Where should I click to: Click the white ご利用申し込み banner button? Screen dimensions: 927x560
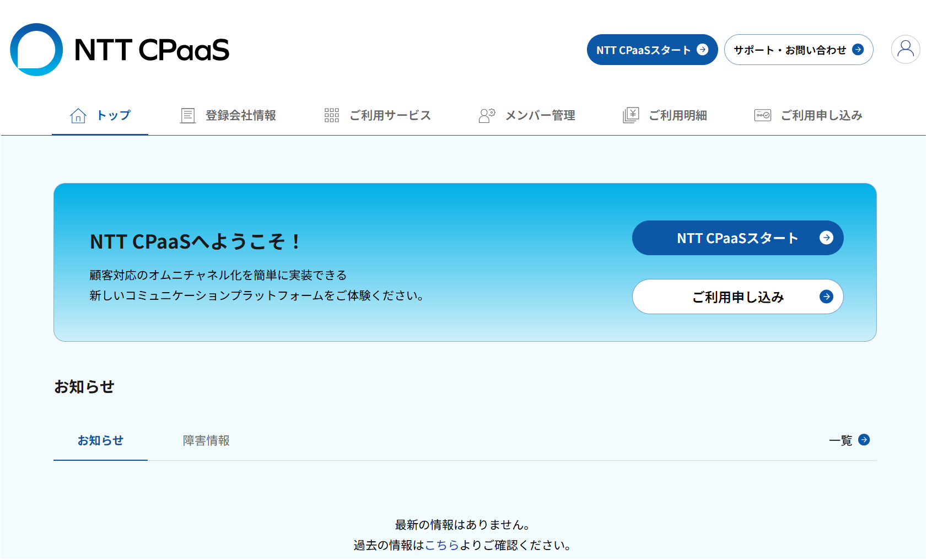(738, 297)
